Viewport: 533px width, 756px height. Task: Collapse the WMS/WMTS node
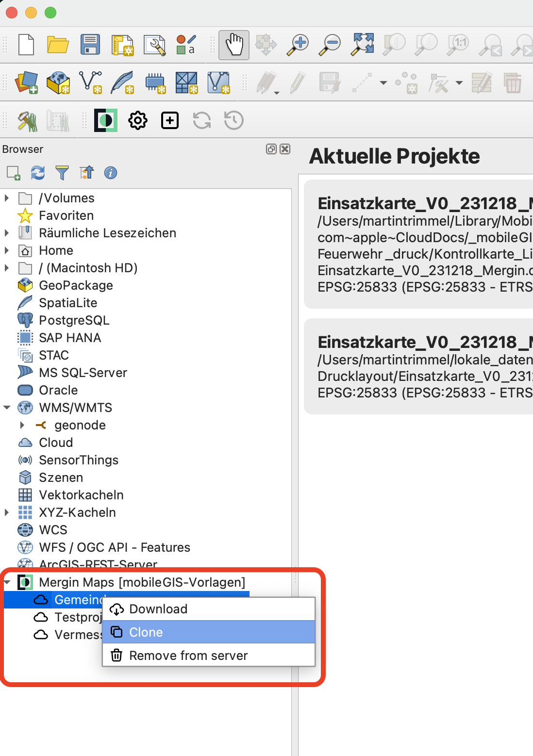[7, 408]
